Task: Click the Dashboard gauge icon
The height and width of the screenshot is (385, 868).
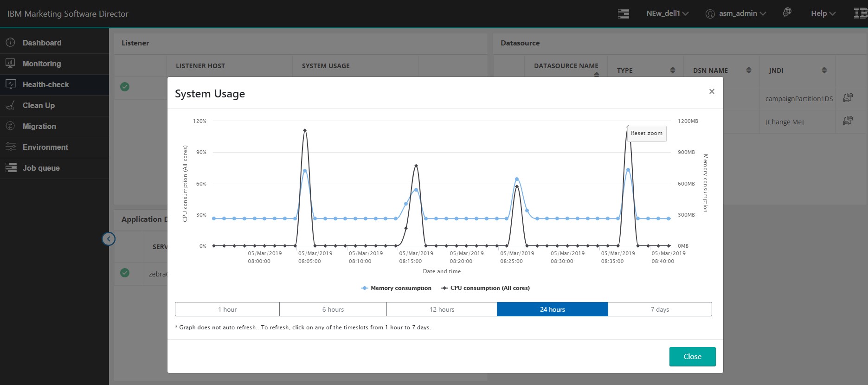Action: click(10, 42)
